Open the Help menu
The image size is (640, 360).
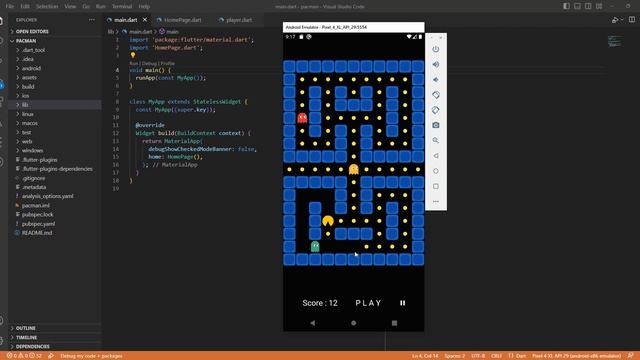click(x=144, y=7)
